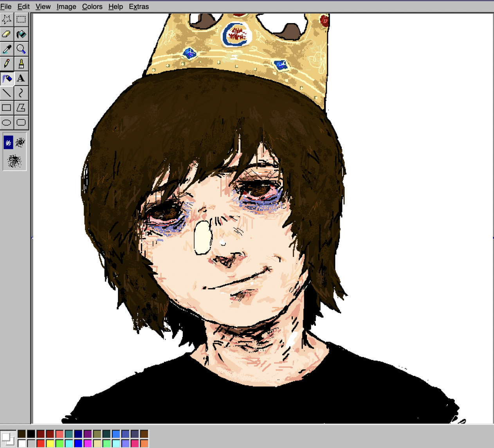Select the Brush tool
The width and height of the screenshot is (494, 448).
[21, 63]
